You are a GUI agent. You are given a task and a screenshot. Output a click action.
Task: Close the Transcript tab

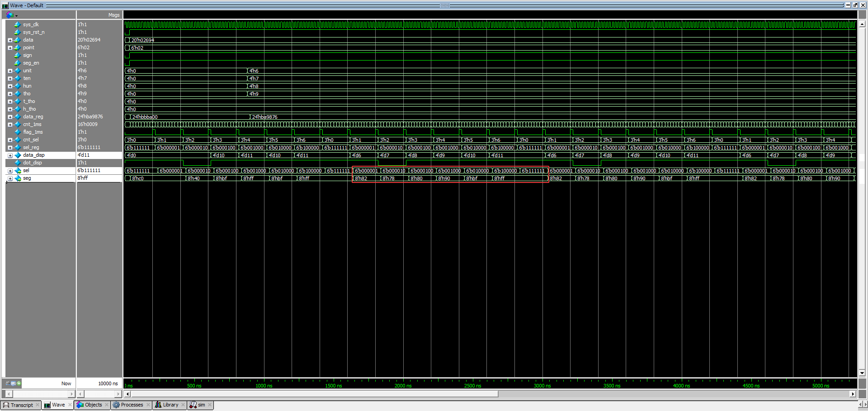pos(38,405)
